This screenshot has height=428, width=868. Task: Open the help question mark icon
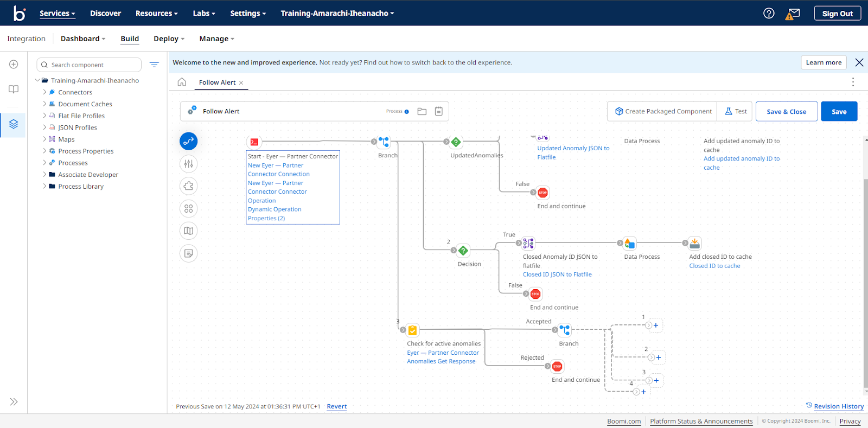pos(769,13)
